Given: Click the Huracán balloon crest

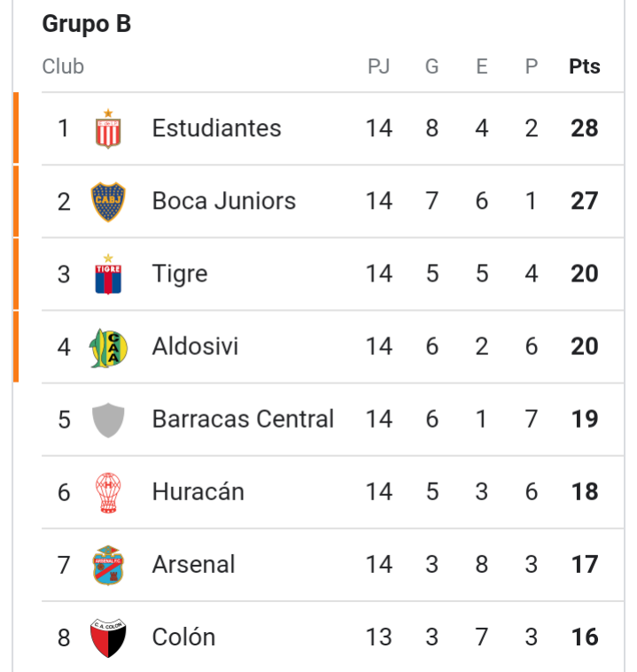Looking at the screenshot, I should [108, 493].
